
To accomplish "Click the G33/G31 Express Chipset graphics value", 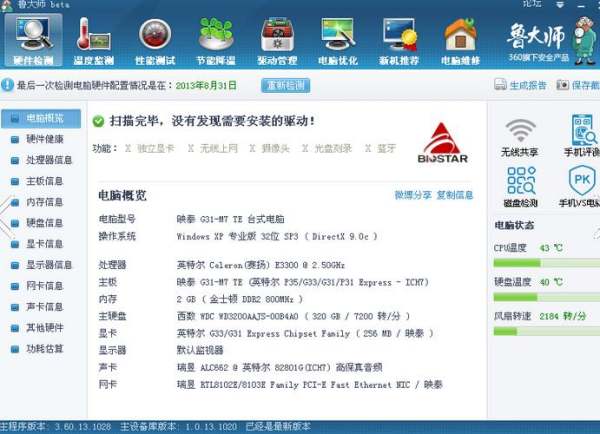I will tap(305, 333).
